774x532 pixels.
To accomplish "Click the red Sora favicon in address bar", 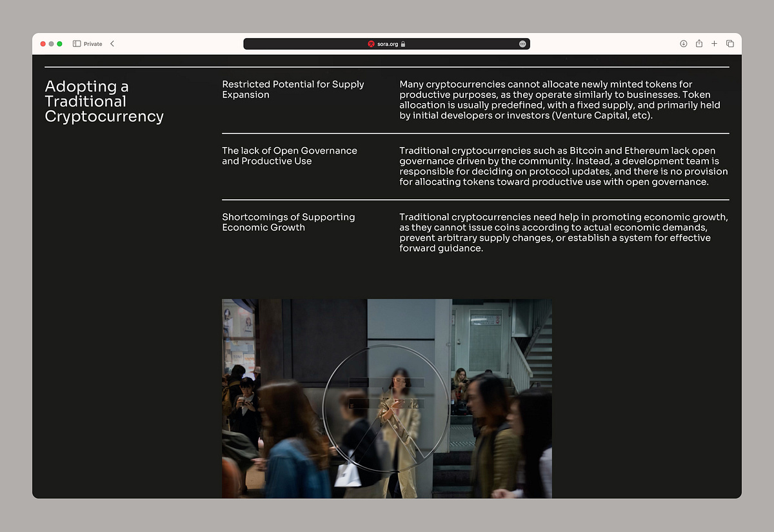I will (x=372, y=44).
